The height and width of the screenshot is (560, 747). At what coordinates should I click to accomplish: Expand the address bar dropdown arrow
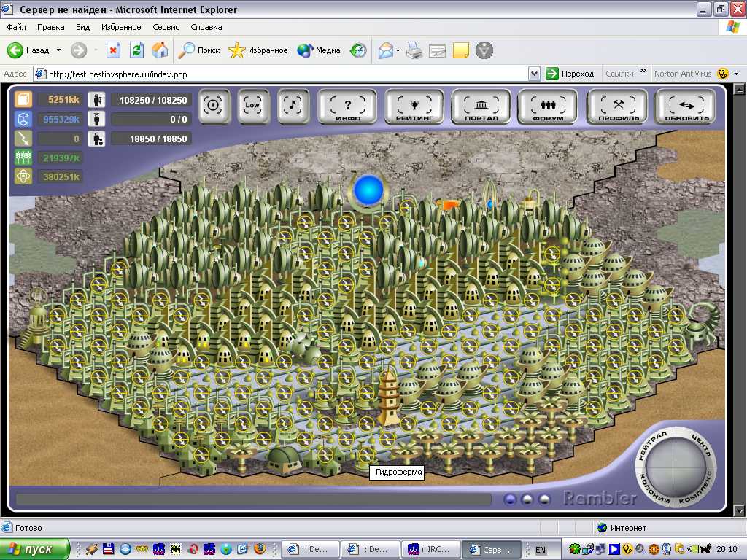(x=534, y=74)
